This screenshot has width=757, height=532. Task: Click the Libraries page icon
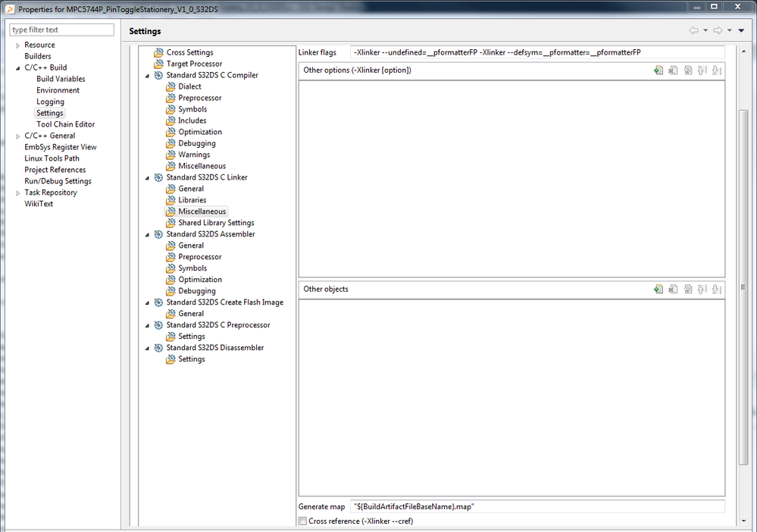coord(170,200)
